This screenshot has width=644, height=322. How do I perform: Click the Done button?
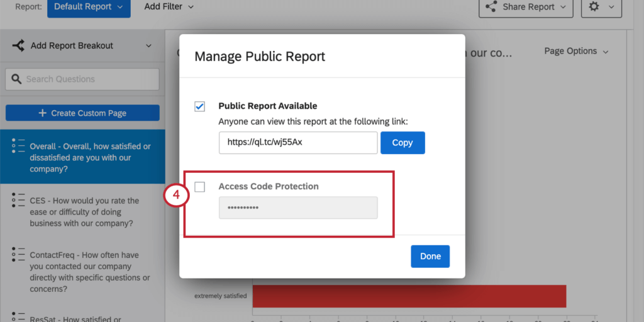coord(430,256)
